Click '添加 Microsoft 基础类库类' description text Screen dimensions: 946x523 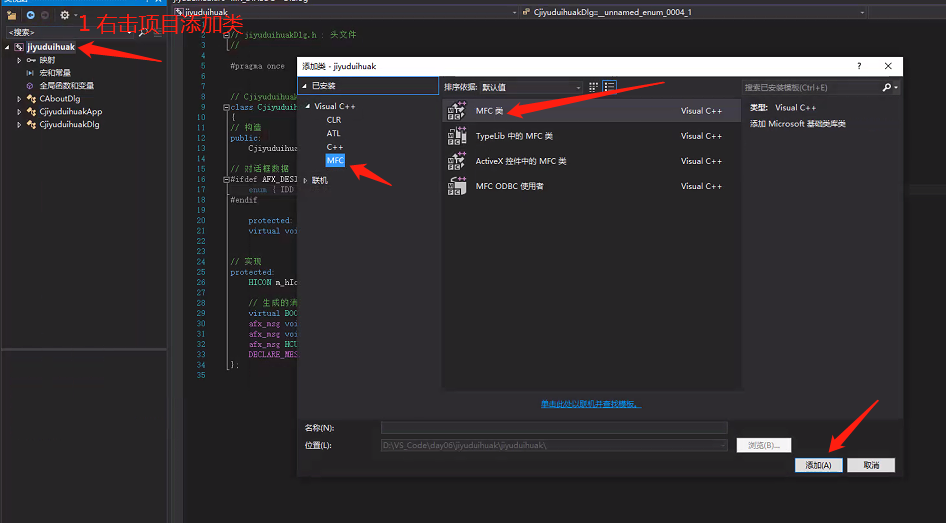[798, 124]
